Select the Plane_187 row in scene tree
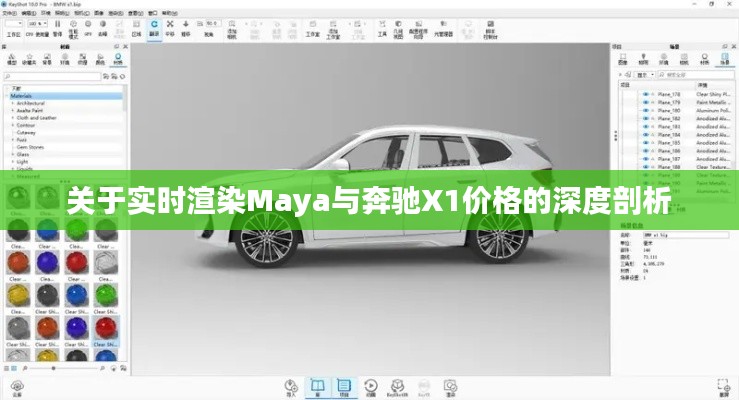Screen dimensions: 739x400 tap(675, 159)
